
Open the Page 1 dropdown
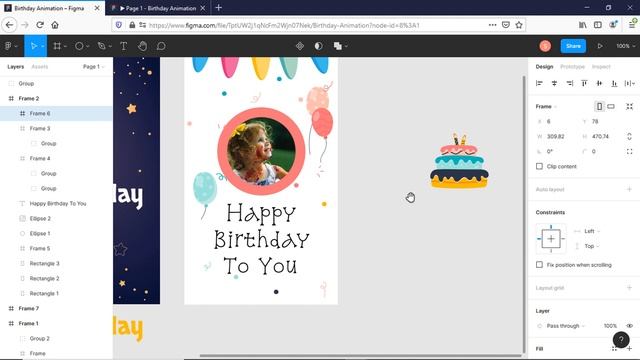coord(93,67)
